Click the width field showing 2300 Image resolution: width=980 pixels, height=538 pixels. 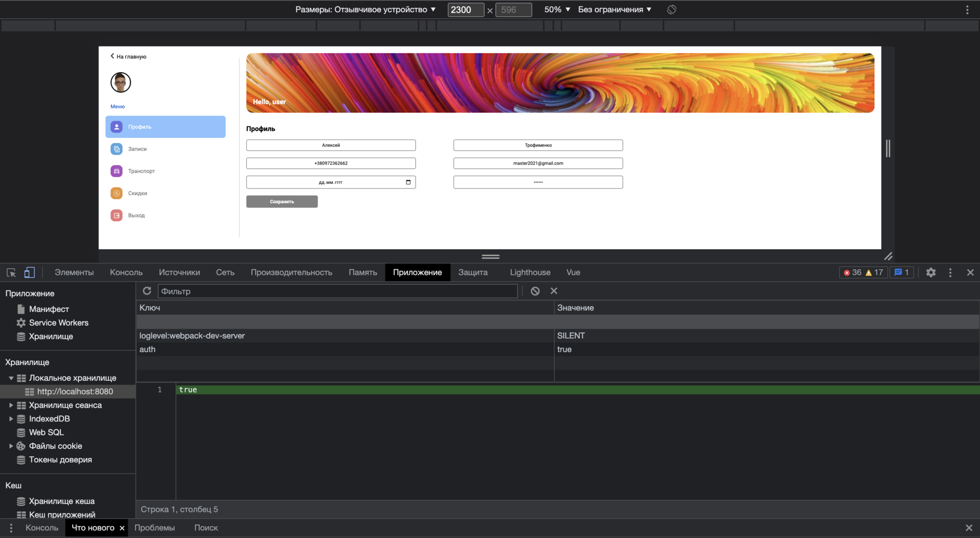click(465, 10)
